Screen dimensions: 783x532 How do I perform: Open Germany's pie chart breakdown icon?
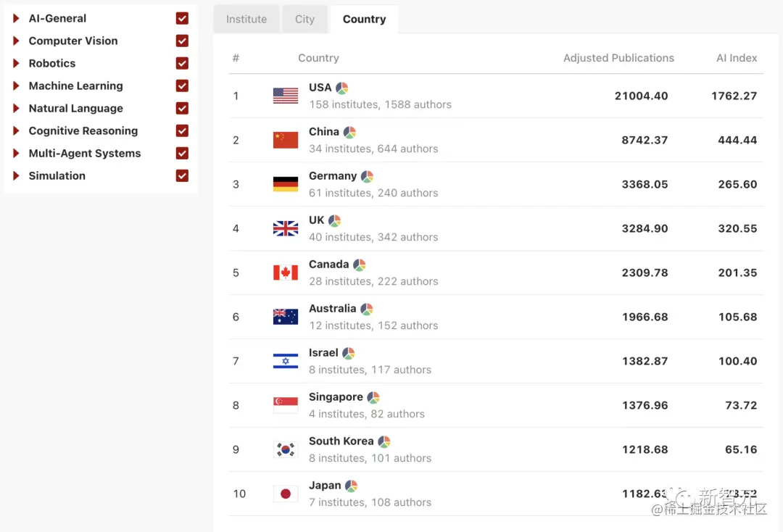click(367, 177)
